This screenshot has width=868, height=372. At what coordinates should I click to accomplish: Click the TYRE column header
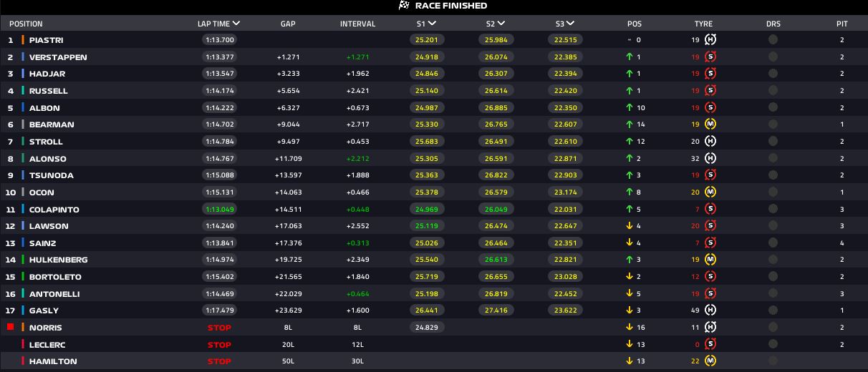coord(703,24)
